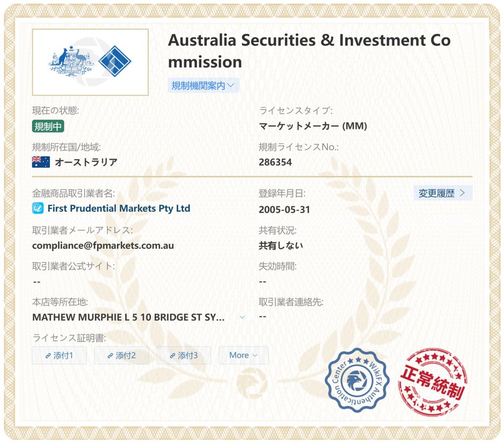Click the arrow in 変更履歴 button
The height and width of the screenshot is (443, 504).
(x=462, y=193)
